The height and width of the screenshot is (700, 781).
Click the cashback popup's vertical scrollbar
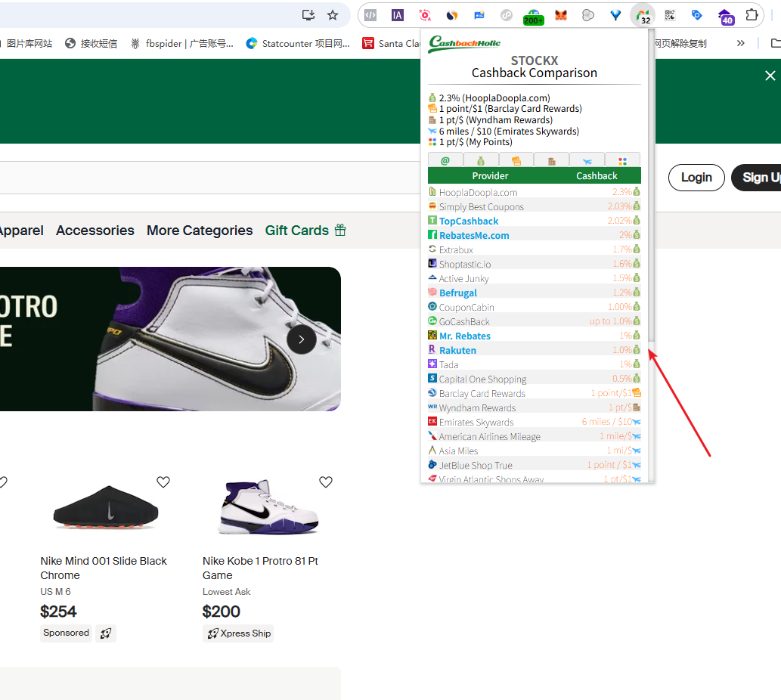coord(651,227)
